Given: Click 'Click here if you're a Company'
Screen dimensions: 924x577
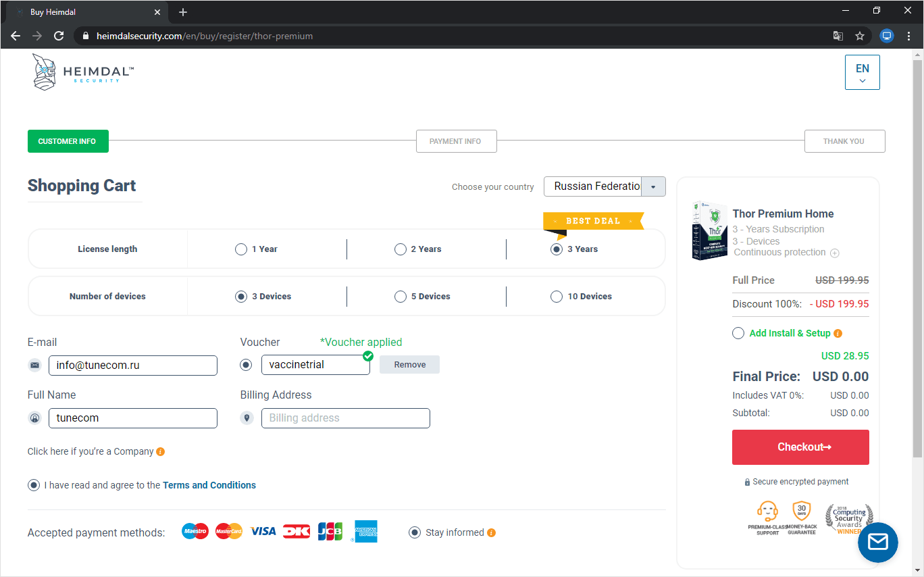Looking at the screenshot, I should [91, 451].
